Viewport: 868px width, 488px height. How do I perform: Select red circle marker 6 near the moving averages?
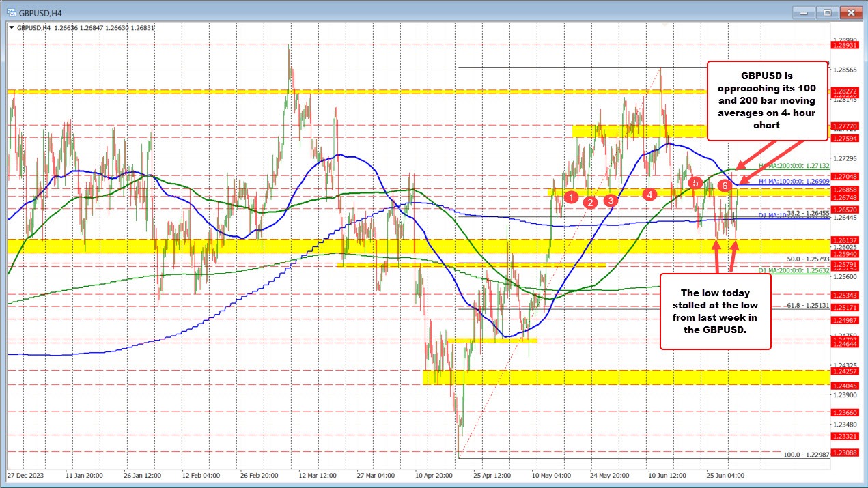point(725,184)
